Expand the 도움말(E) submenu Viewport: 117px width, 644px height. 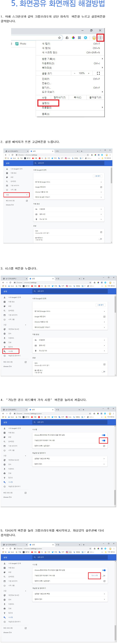coord(102,107)
